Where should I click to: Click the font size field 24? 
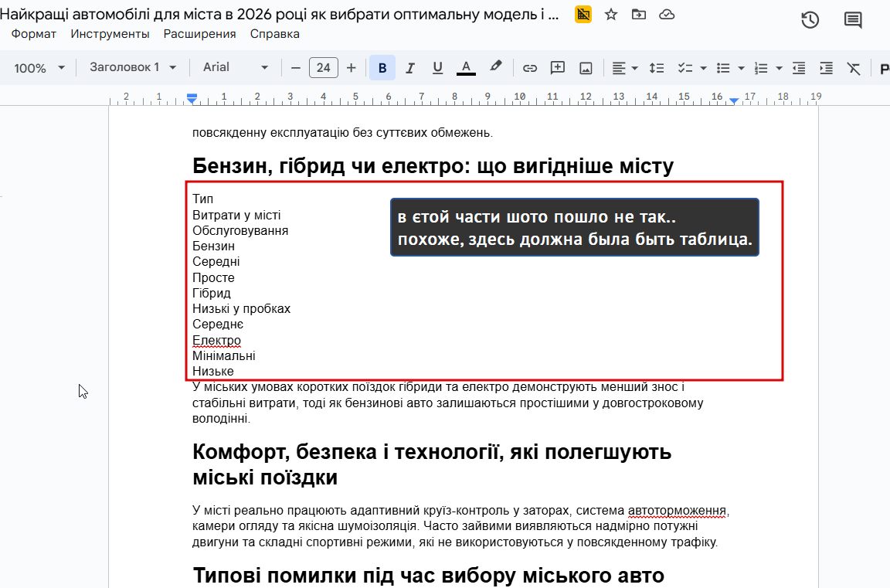click(324, 67)
